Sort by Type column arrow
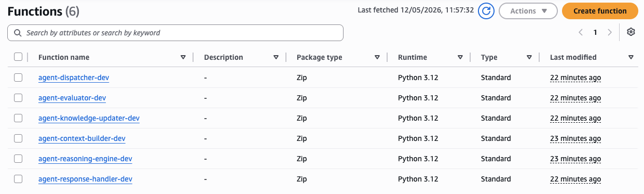The image size is (644, 194). pos(529,57)
